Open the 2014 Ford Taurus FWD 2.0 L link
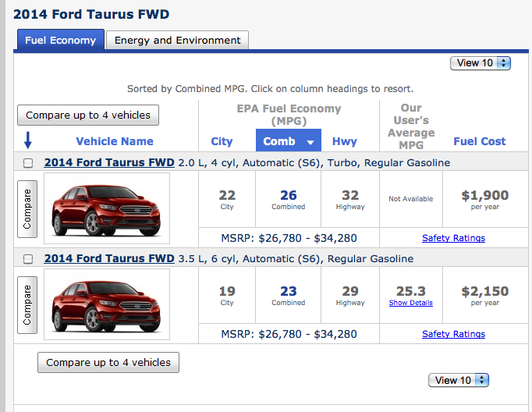The height and width of the screenshot is (412, 532). [x=109, y=162]
